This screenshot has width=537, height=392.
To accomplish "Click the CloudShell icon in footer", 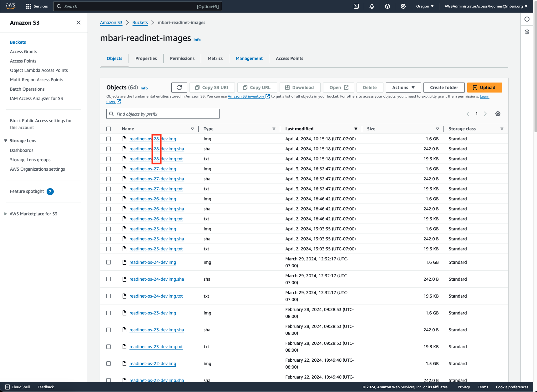I will click(x=8, y=387).
